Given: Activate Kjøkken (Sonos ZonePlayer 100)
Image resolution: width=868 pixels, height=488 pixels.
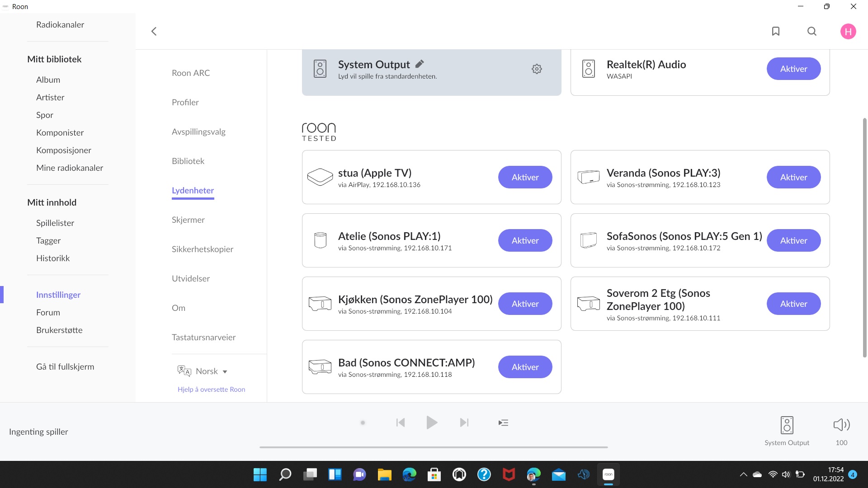Looking at the screenshot, I should tap(525, 304).
